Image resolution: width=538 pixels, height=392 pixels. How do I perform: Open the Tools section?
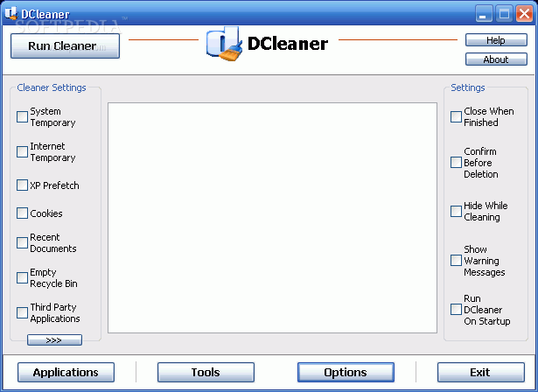tap(206, 373)
